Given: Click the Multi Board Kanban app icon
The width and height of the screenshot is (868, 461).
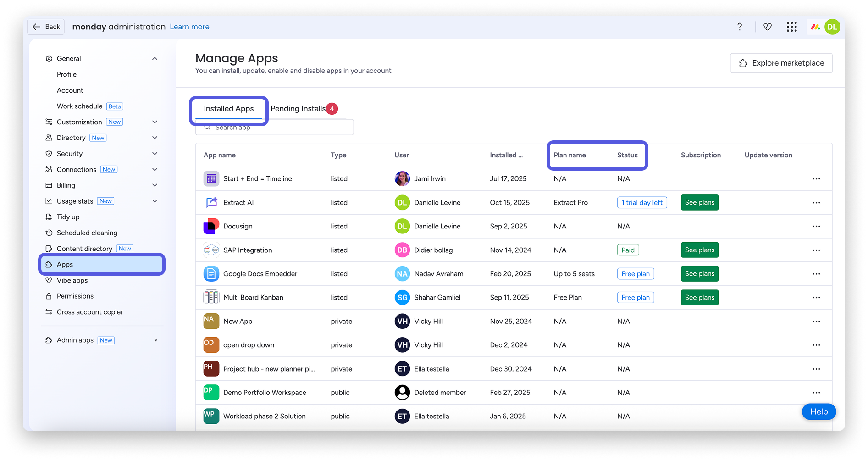Looking at the screenshot, I should (x=211, y=297).
